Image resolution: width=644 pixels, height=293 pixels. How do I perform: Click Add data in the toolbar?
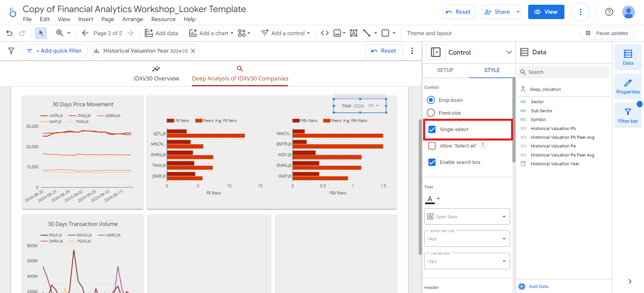pos(161,33)
